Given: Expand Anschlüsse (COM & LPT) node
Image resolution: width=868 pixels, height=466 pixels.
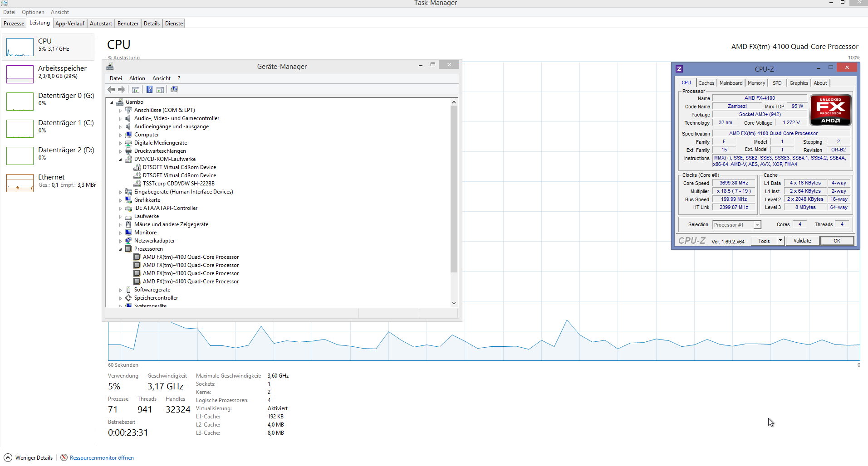Looking at the screenshot, I should coord(120,111).
